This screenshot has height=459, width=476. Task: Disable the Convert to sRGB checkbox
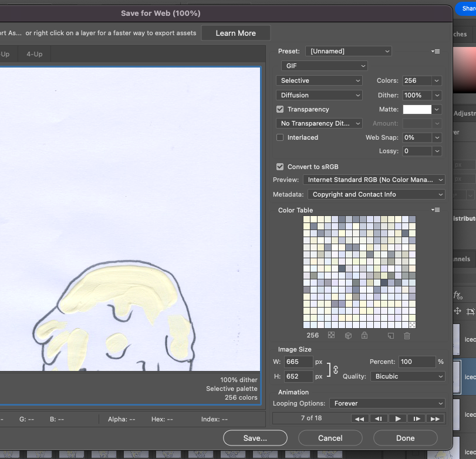click(x=280, y=167)
